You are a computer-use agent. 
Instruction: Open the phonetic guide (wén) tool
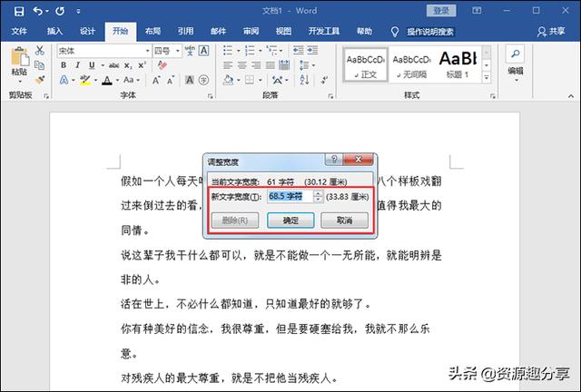[190, 51]
